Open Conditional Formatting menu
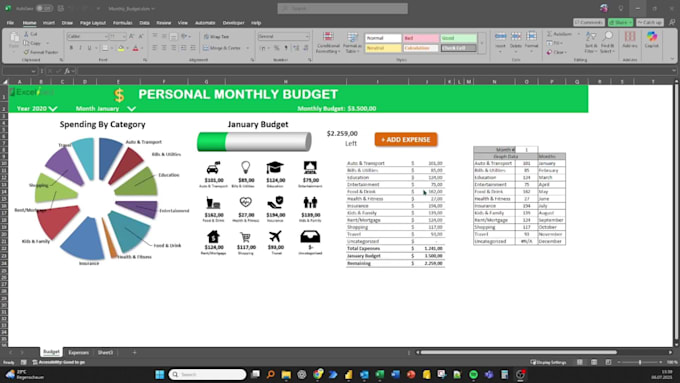Screen dimensions: 680x383 328,43
